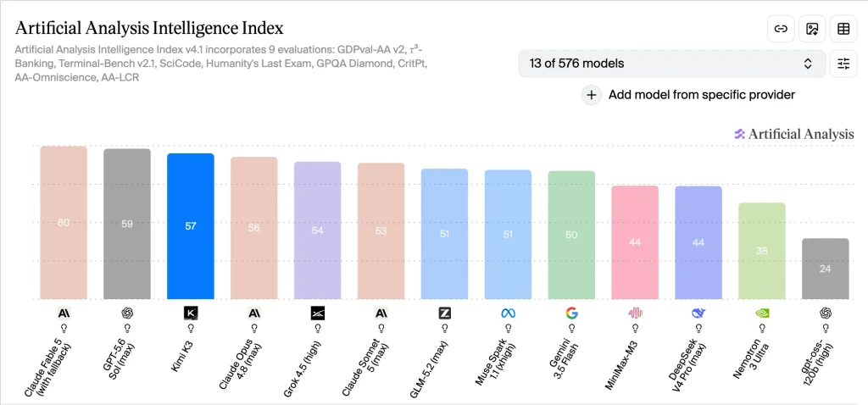
Task: Click the lightbulb icon under MiniMax-M3
Action: coord(635,328)
